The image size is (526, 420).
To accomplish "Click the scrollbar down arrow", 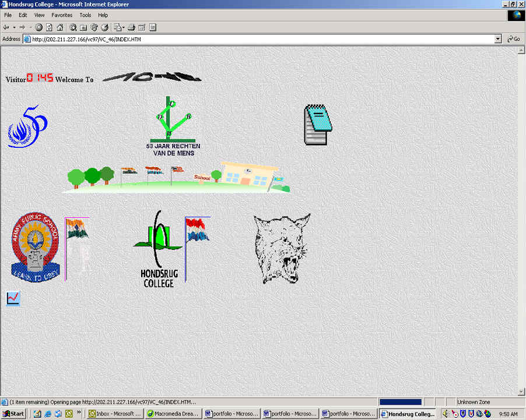I will (x=521, y=391).
